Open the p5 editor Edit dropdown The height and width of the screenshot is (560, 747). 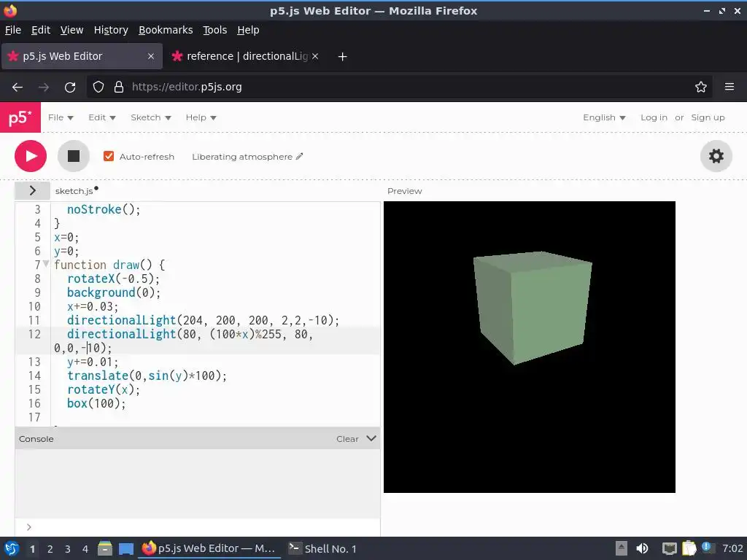[102, 117]
